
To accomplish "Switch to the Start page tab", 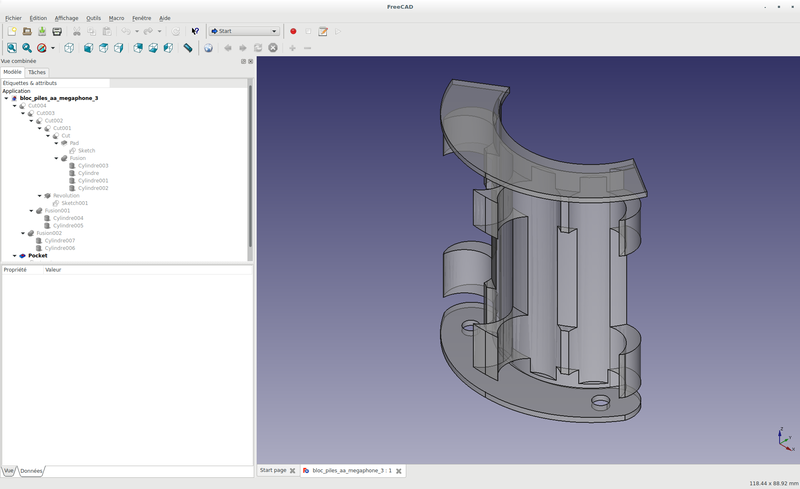I will coord(273,470).
